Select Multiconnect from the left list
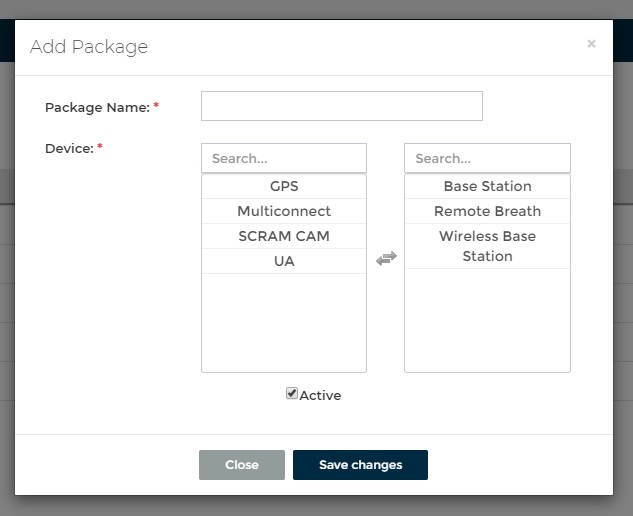Viewport: 633px width, 516px height. pos(284,211)
